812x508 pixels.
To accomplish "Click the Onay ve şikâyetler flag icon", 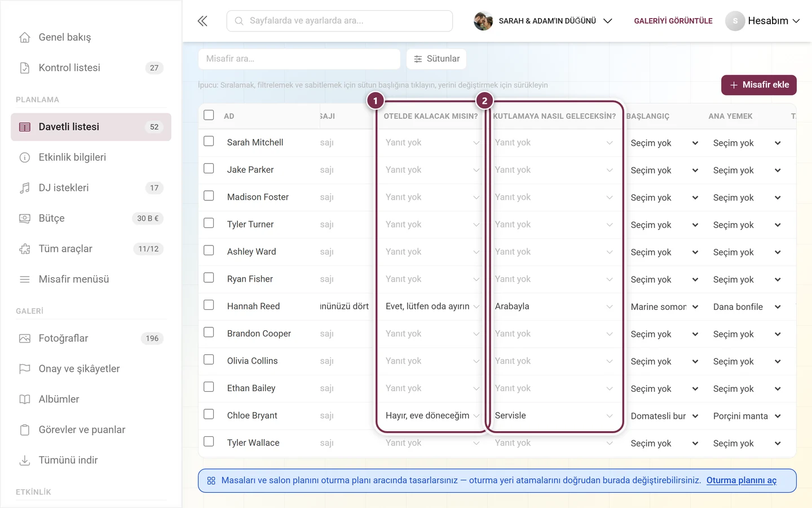I will click(x=25, y=369).
